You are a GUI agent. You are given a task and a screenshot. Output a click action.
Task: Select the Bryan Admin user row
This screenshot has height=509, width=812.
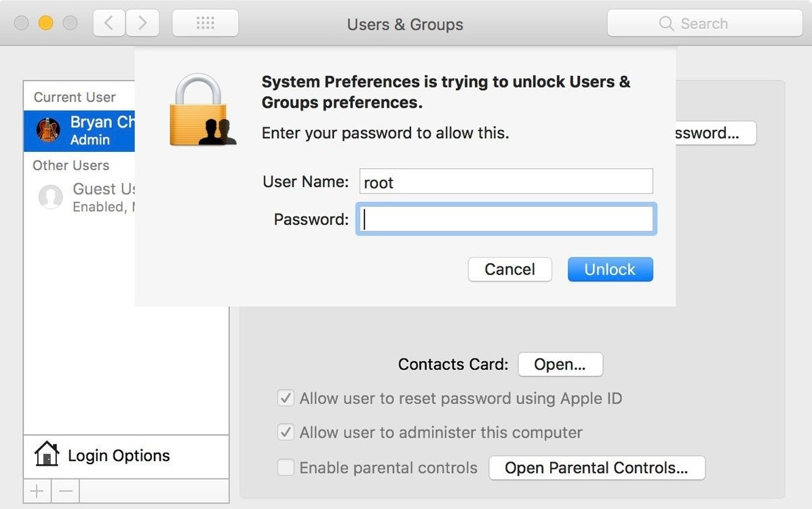(x=79, y=130)
